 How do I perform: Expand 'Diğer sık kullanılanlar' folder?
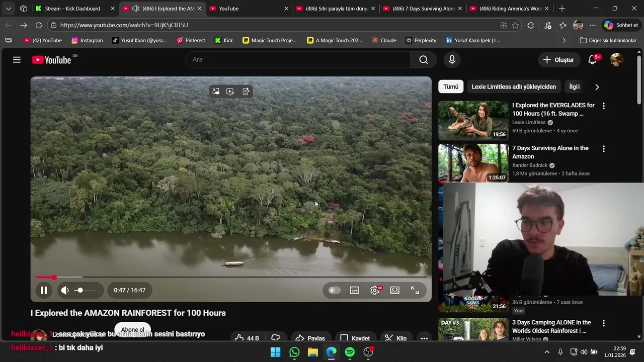pyautogui.click(x=608, y=40)
